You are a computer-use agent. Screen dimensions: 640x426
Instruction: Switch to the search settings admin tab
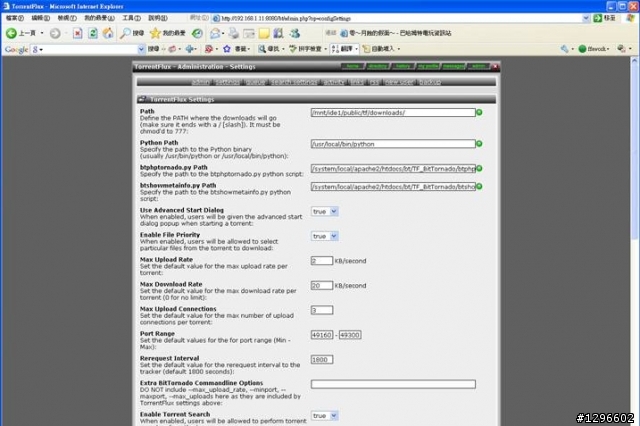click(x=294, y=82)
